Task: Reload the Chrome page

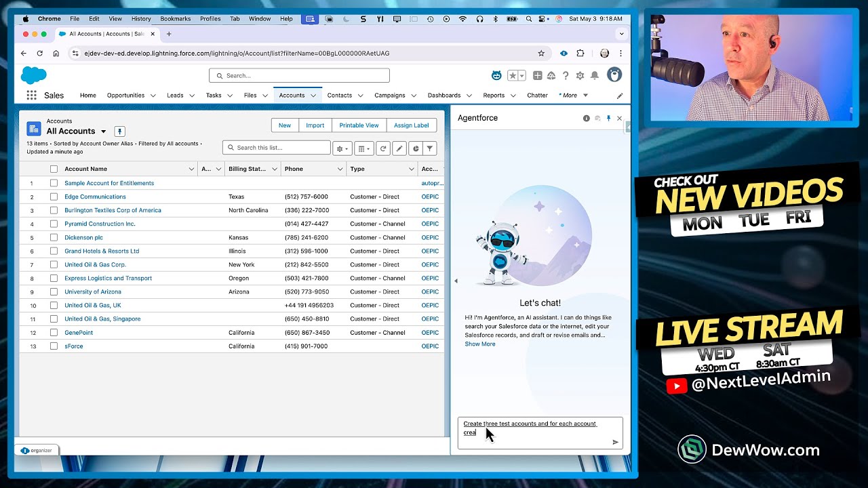Action: point(40,53)
